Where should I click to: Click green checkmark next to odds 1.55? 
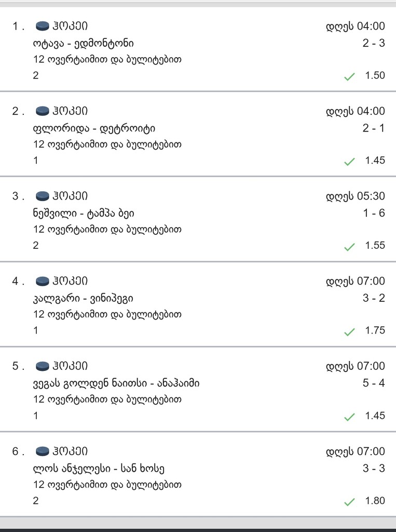pos(349,246)
